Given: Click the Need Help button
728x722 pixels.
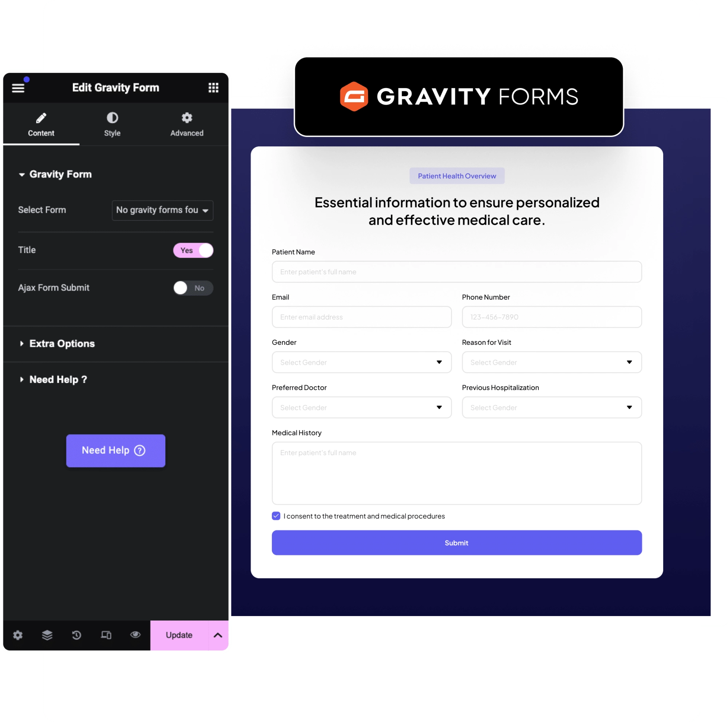Looking at the screenshot, I should (113, 450).
